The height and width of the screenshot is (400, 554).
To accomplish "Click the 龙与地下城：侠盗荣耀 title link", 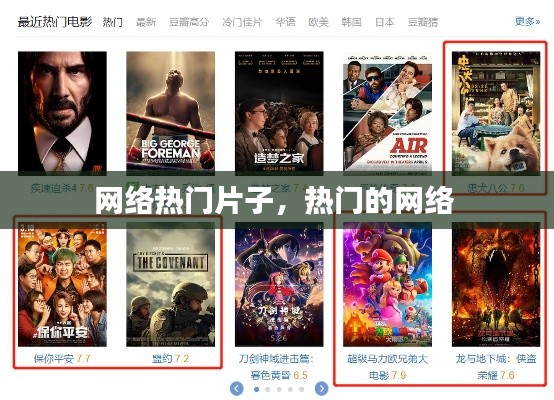I will coord(496,367).
